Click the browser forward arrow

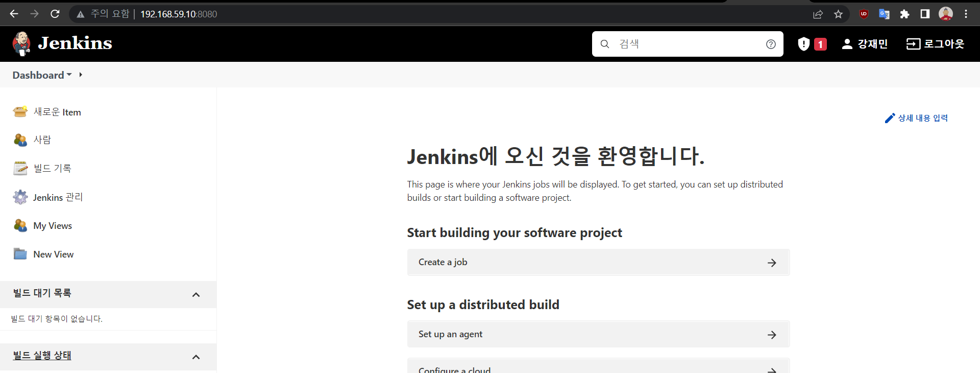[x=34, y=14]
